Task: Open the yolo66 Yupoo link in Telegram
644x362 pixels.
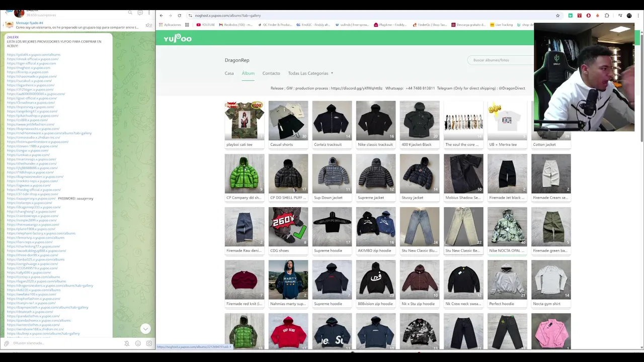Action: pos(34,54)
